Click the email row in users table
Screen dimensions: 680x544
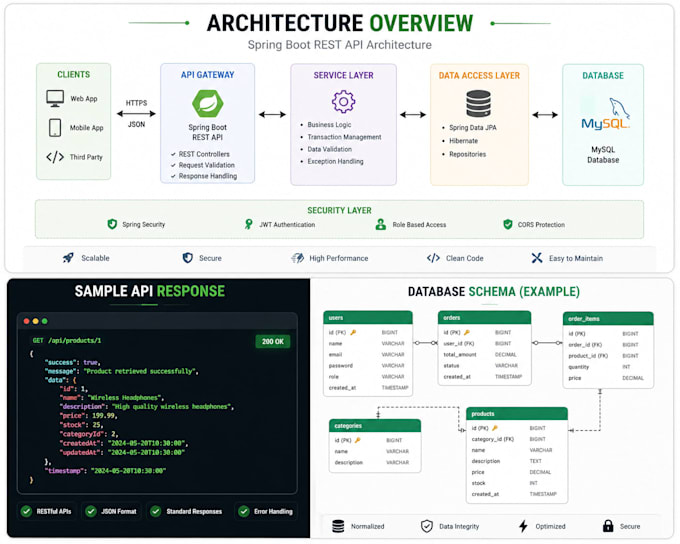pos(367,354)
